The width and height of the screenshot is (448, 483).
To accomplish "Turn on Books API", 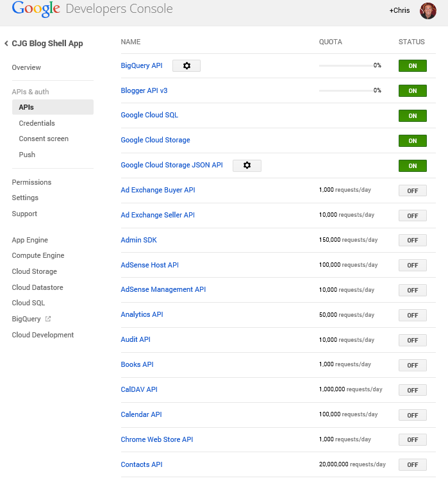I will pos(412,365).
